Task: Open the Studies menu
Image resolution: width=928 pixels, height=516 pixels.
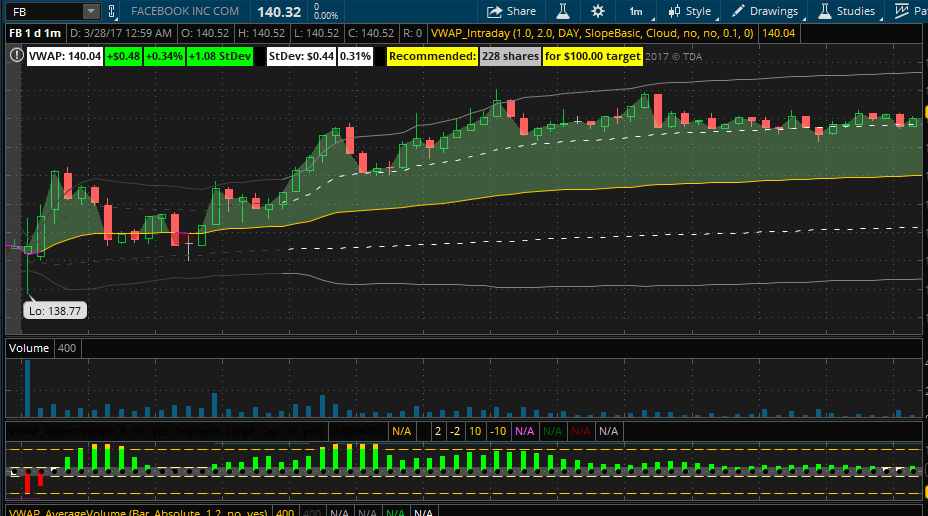Action: [x=847, y=11]
